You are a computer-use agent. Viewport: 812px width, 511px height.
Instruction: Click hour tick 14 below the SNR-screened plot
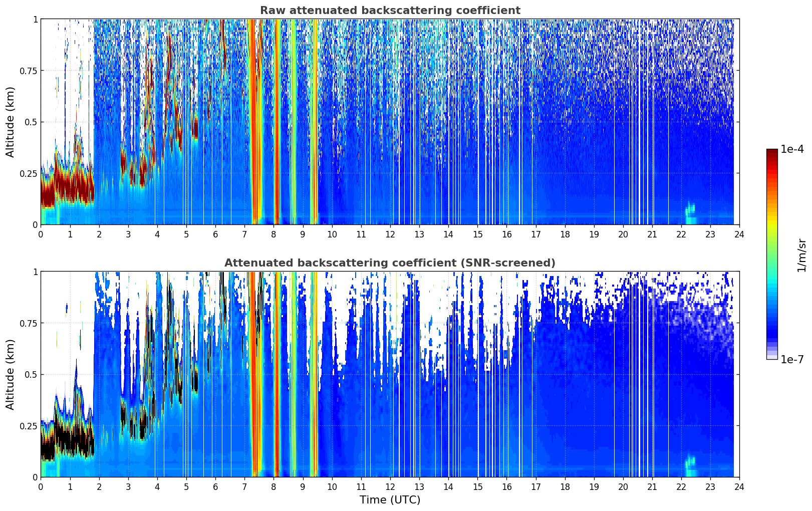pyautogui.click(x=448, y=486)
